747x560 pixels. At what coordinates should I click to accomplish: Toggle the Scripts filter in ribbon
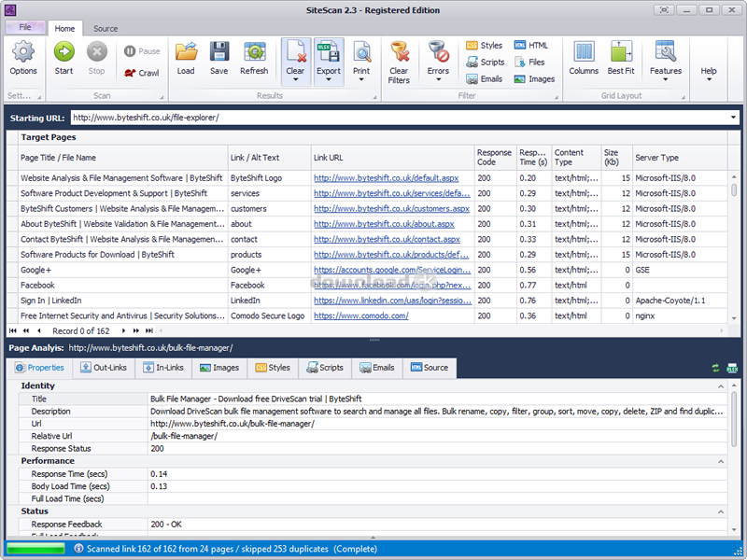[485, 62]
